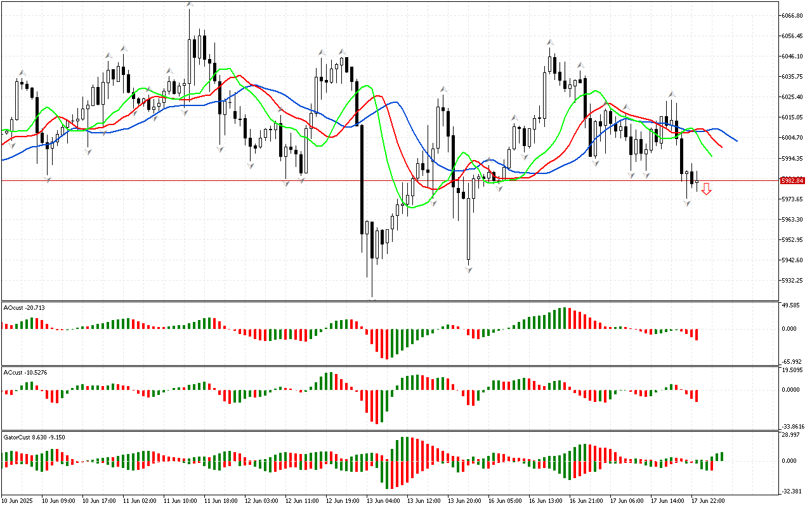Select the current price tag 5982.84
Viewport: 812px width, 508px height.
coord(792,181)
